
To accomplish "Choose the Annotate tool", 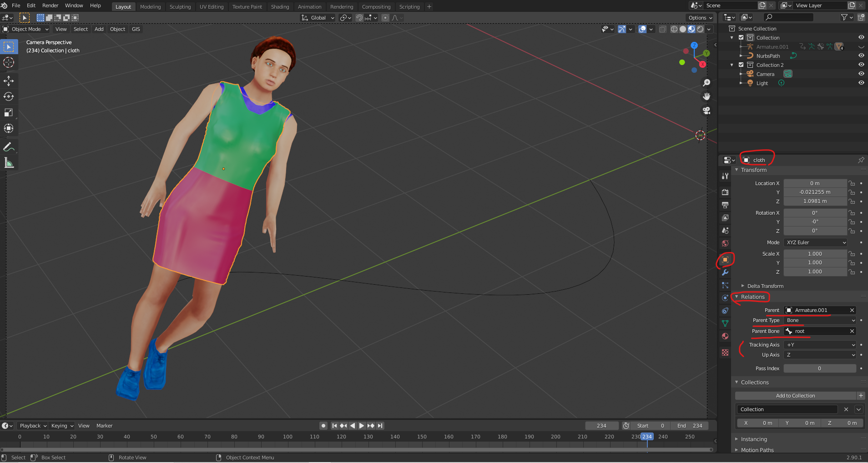I will pos(9,147).
